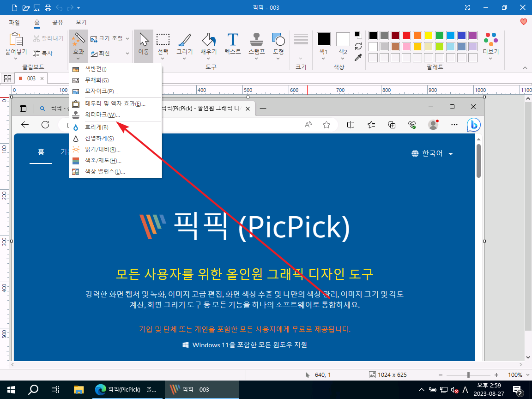Create a new image from the title bar
Image resolution: width=532 pixels, height=399 pixels.
(x=14, y=7)
